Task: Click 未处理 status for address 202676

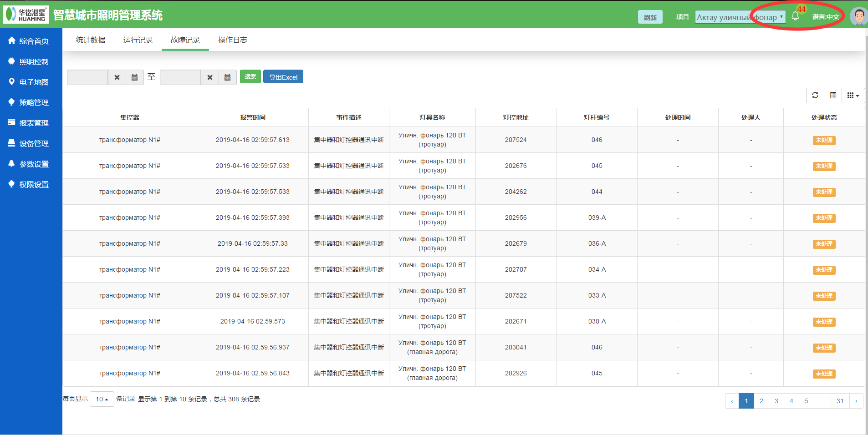Action: [x=824, y=166]
